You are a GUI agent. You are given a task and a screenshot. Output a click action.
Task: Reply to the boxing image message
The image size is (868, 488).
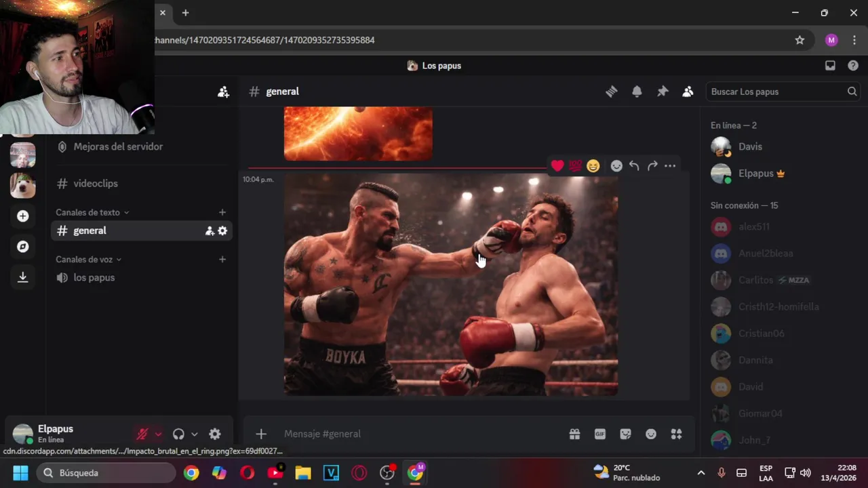tap(634, 165)
